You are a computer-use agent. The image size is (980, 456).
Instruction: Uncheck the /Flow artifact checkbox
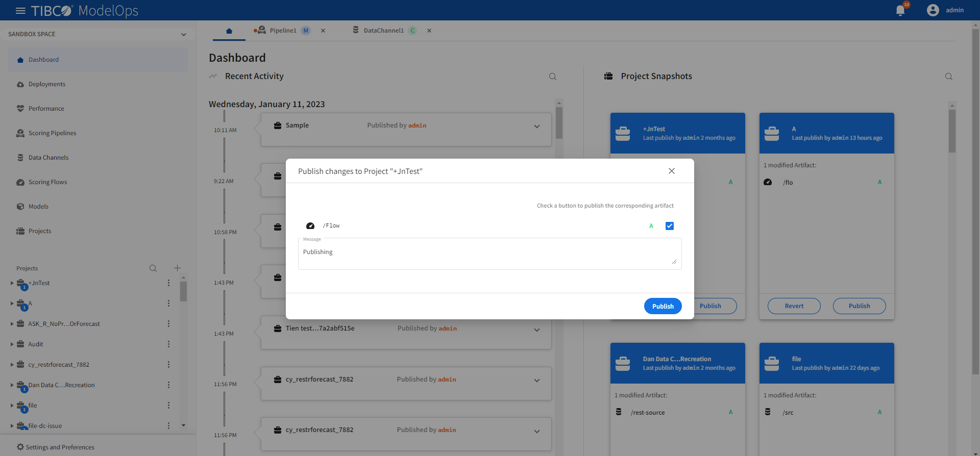[670, 226]
